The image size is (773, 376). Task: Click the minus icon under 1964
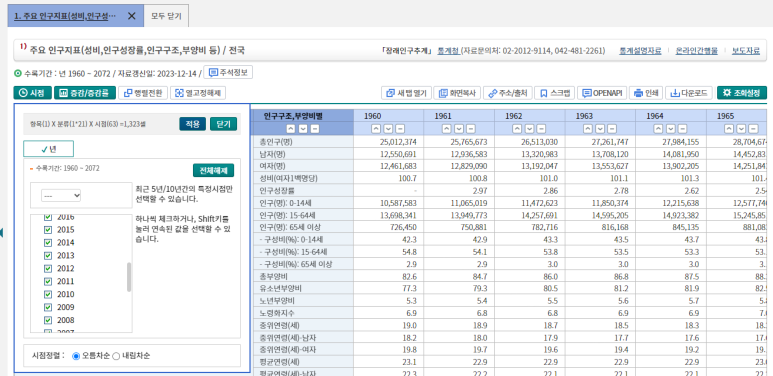[682, 129]
